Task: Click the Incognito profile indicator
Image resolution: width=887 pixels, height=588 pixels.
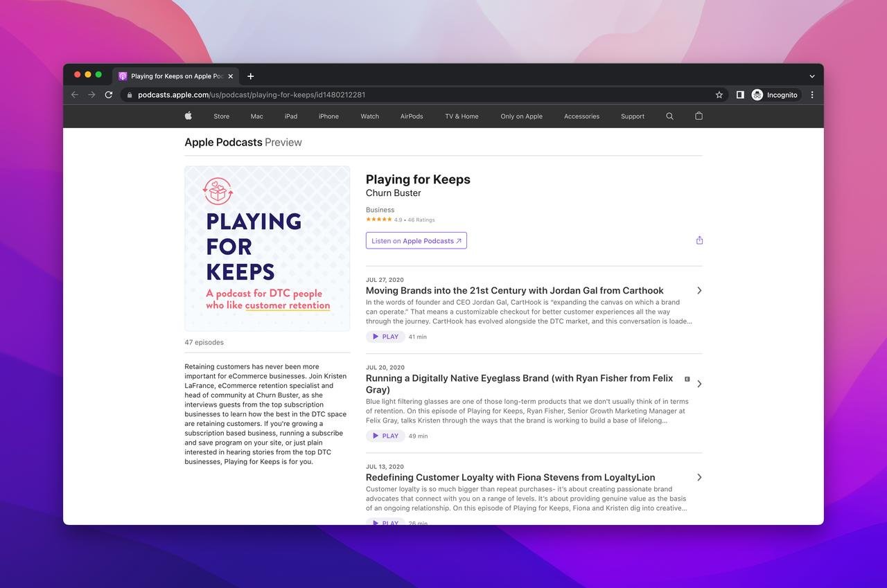Action: click(775, 95)
